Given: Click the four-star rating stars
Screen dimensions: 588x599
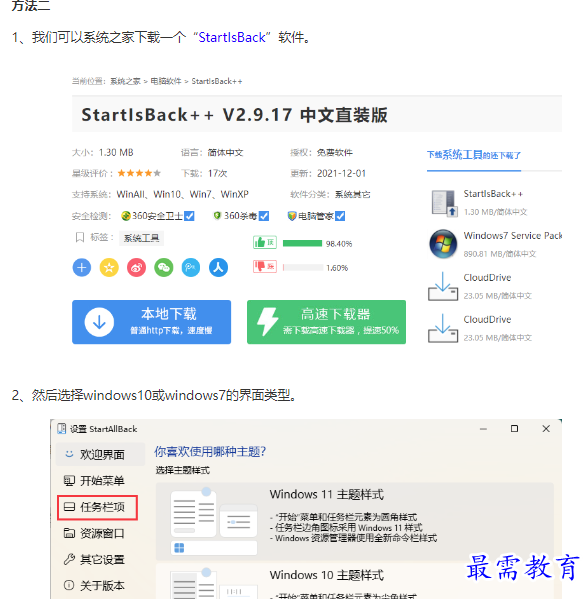Looking at the screenshot, I should [139, 173].
